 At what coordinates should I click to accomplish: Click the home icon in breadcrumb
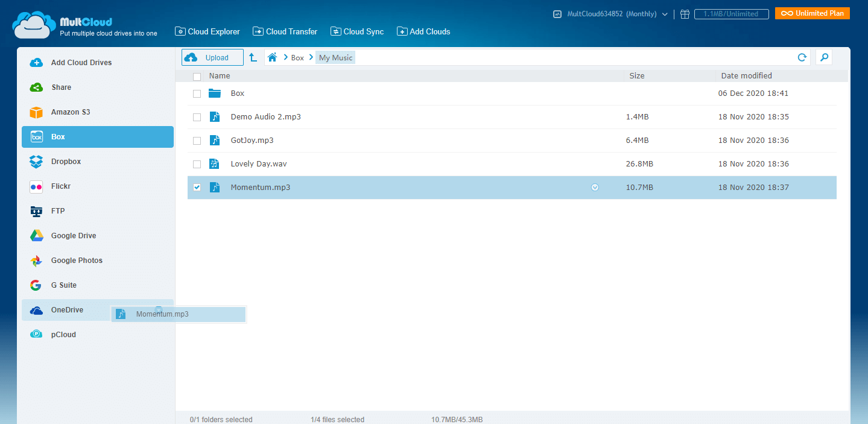click(x=272, y=57)
